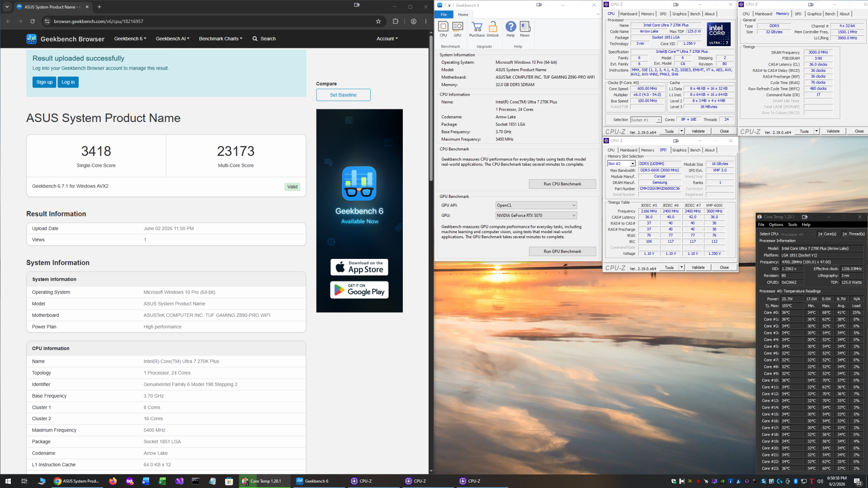Open the Chrome profile icon
The width and height of the screenshot is (868, 488).
coord(414,21)
